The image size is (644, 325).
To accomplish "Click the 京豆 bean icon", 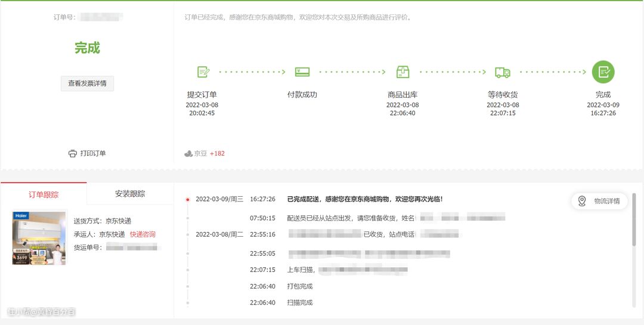I will [x=188, y=154].
